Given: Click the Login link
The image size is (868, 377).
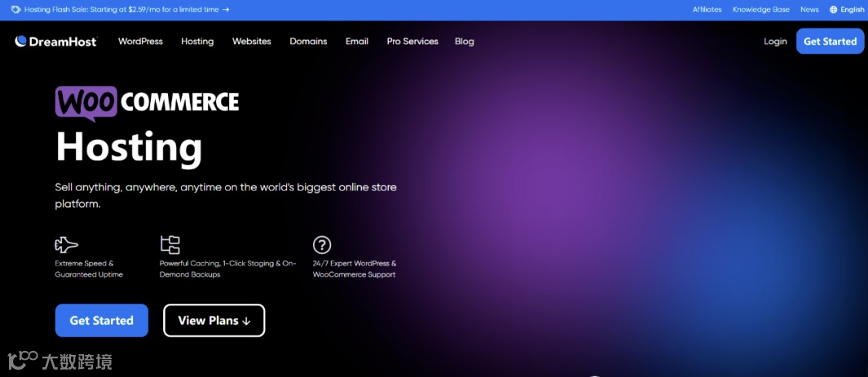Looking at the screenshot, I should (x=775, y=42).
